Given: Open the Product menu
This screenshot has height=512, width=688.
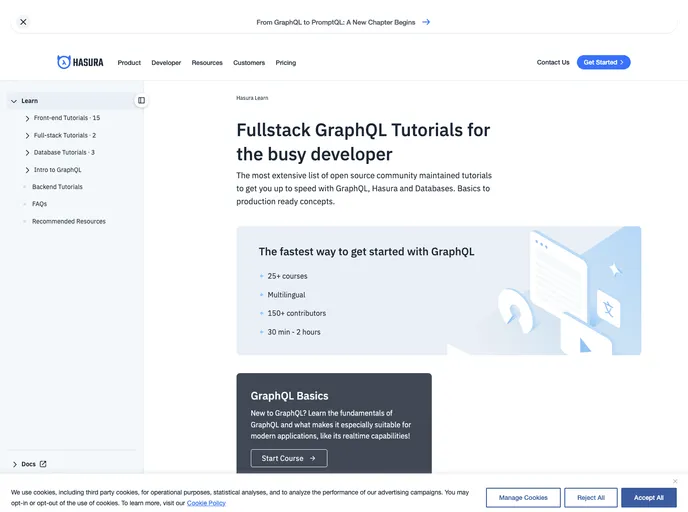Looking at the screenshot, I should pos(129,63).
